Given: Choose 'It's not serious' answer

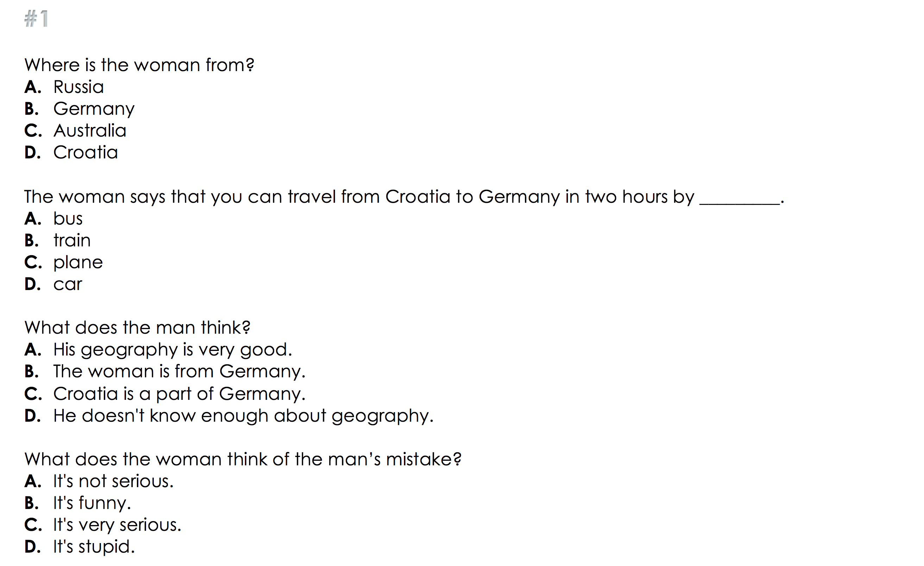Looking at the screenshot, I should click(113, 482).
